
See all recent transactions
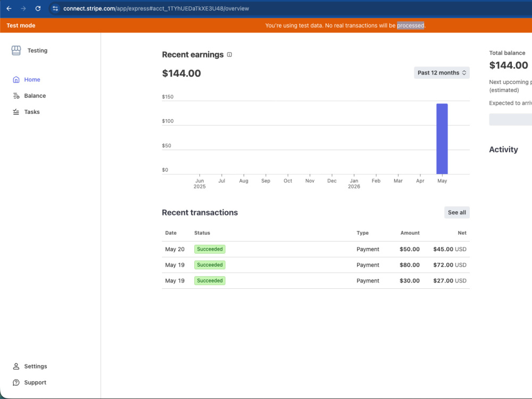[x=456, y=212]
